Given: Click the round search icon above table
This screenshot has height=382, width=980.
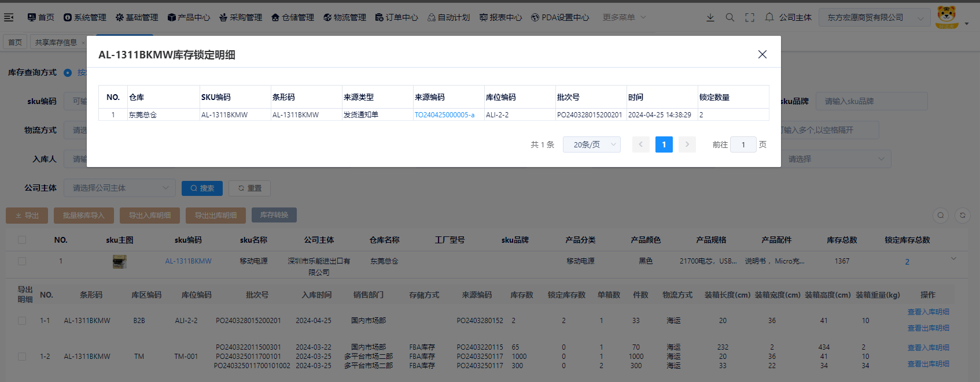Looking at the screenshot, I should click(941, 215).
